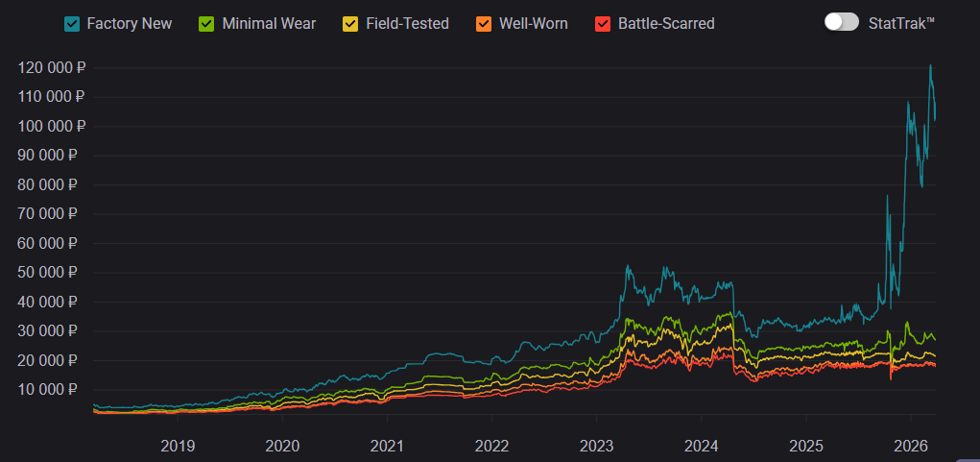Screen dimensions: 980x462
Task: Uncheck the Factory New checkbox
Action: 72,23
